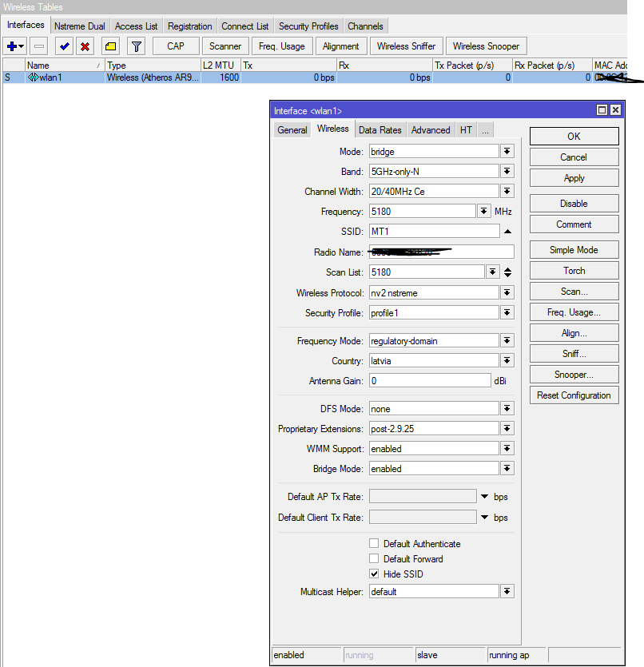Image resolution: width=644 pixels, height=667 pixels.
Task: Click the OK button
Action: click(574, 136)
